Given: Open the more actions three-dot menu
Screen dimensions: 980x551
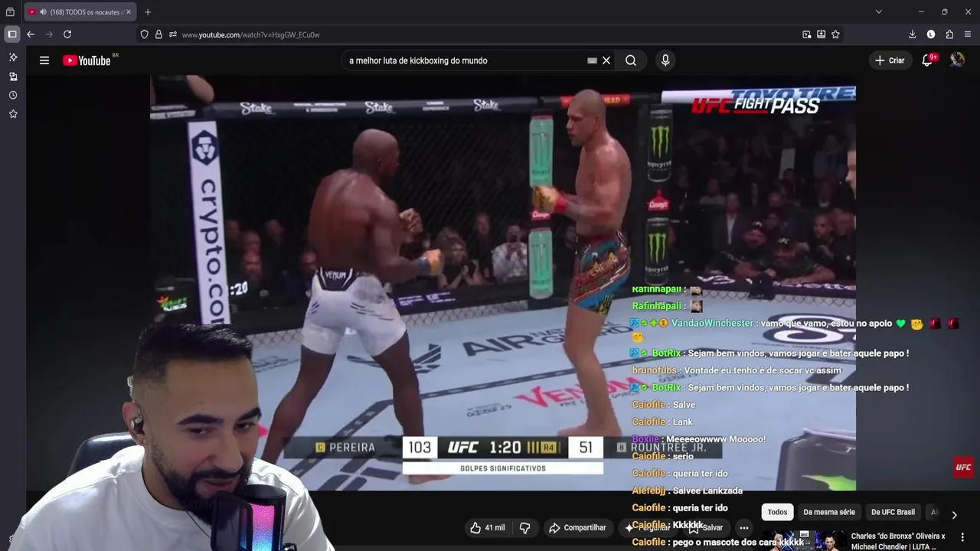Looking at the screenshot, I should pos(743,527).
